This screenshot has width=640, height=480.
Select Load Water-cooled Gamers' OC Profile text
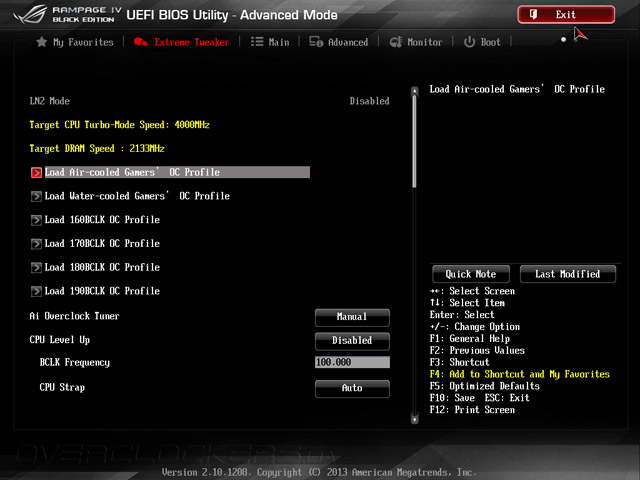coord(137,196)
